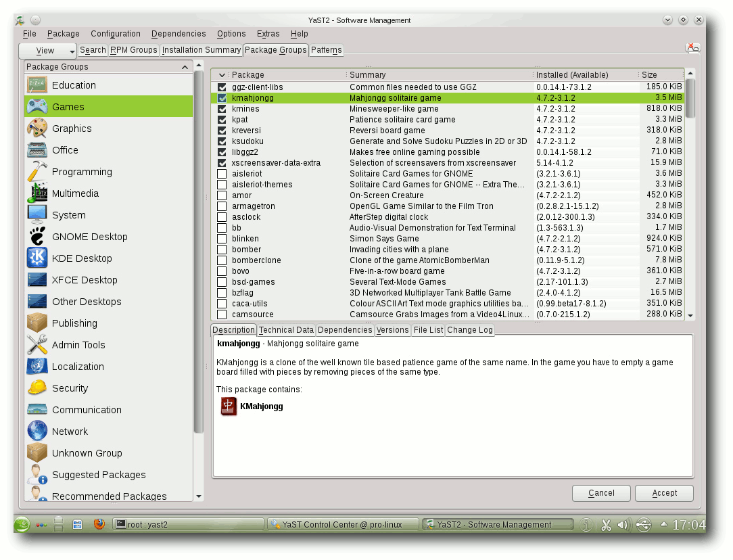Open the Dependencies menu
Screen dimensions: 733x560
coord(179,34)
